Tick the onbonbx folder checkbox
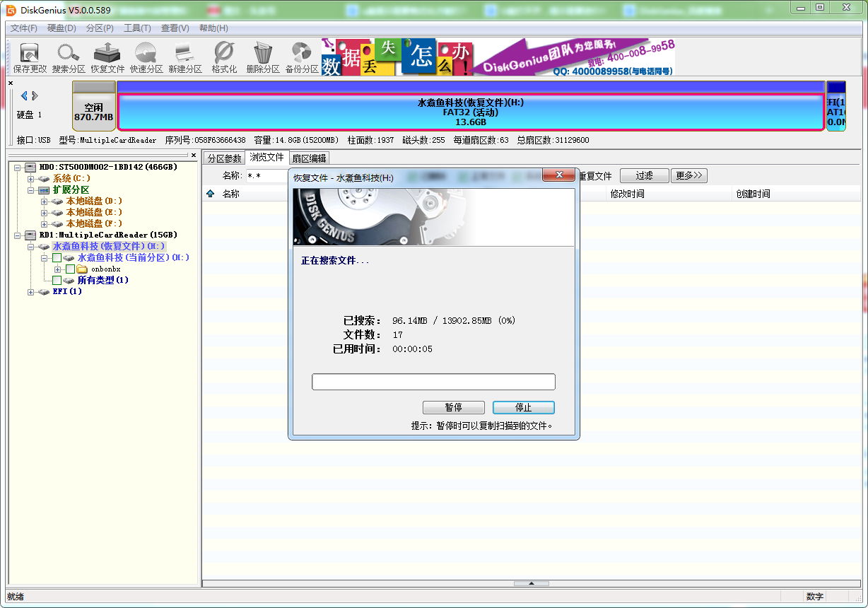This screenshot has height=608, width=868. pyautogui.click(x=70, y=269)
